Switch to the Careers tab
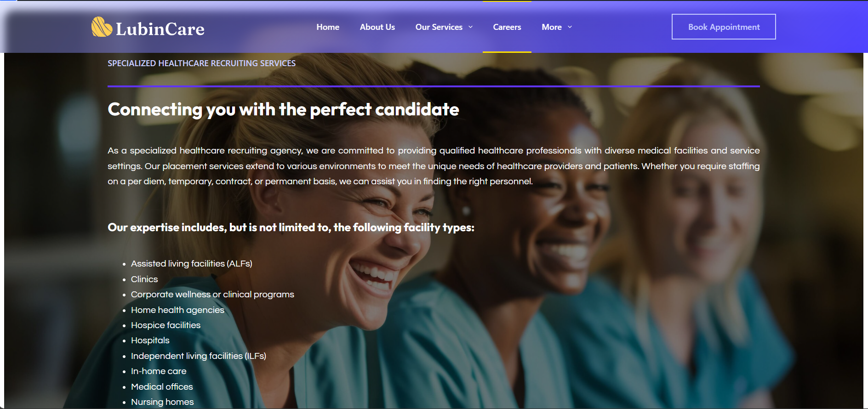Viewport: 868px width, 409px height. pyautogui.click(x=507, y=27)
